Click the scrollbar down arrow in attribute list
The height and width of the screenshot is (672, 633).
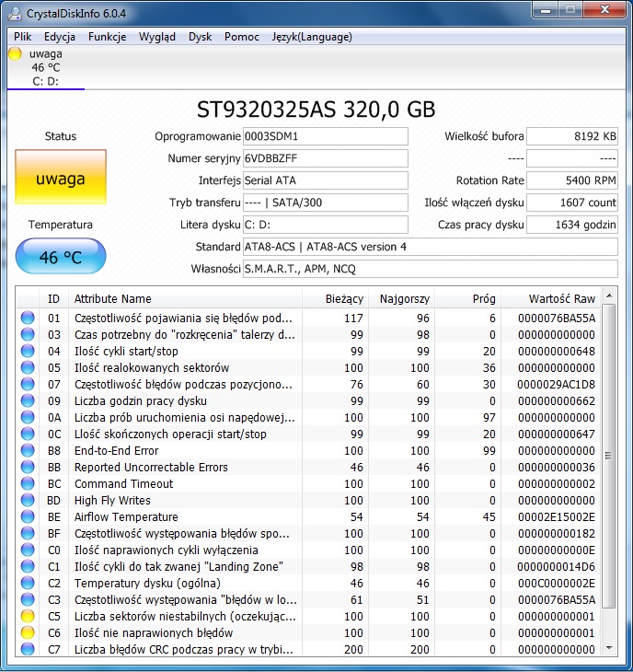click(609, 648)
